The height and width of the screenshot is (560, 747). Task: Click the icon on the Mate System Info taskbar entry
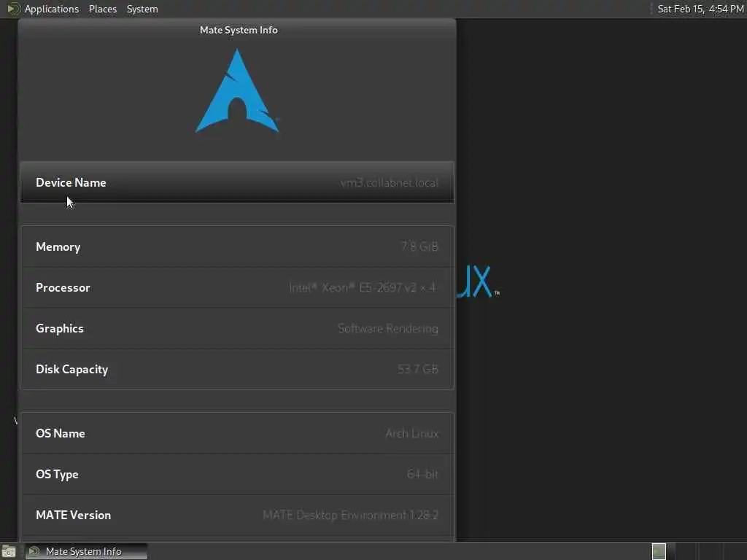pyautogui.click(x=34, y=551)
